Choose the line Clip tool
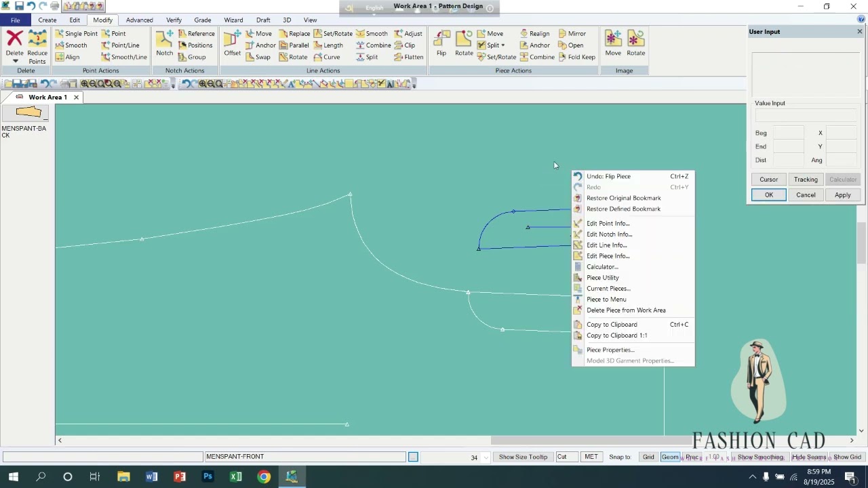This screenshot has height=488, width=868. 405,45
